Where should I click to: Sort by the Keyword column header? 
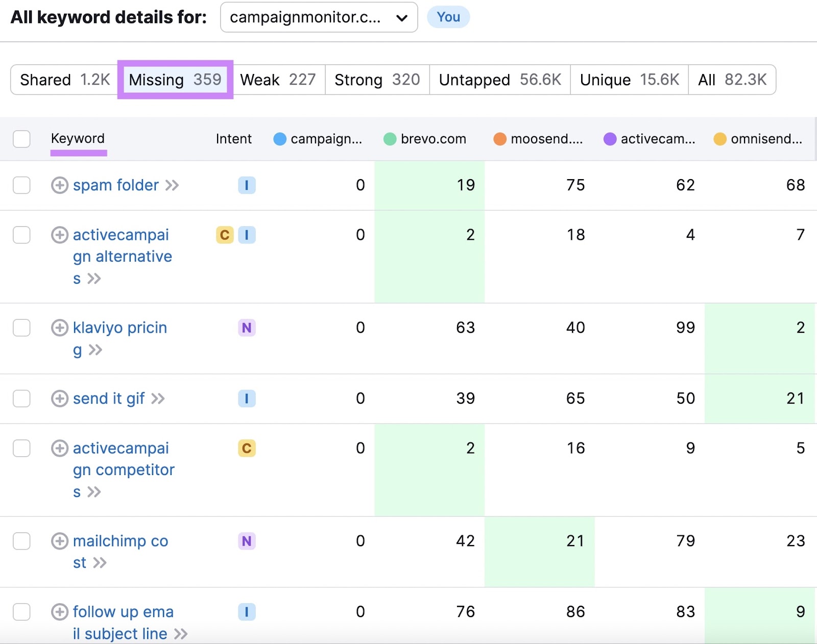[78, 138]
